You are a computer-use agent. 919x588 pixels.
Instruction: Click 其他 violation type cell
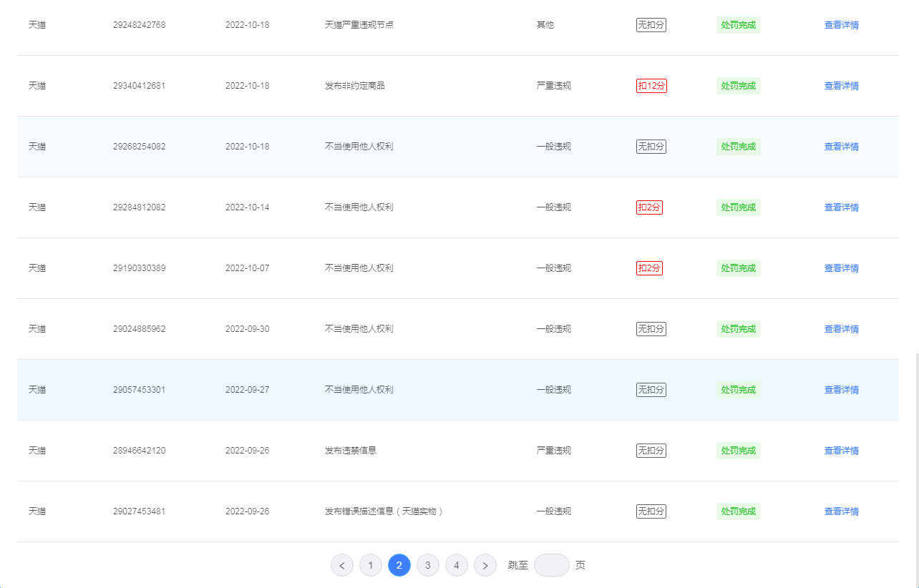(x=545, y=25)
